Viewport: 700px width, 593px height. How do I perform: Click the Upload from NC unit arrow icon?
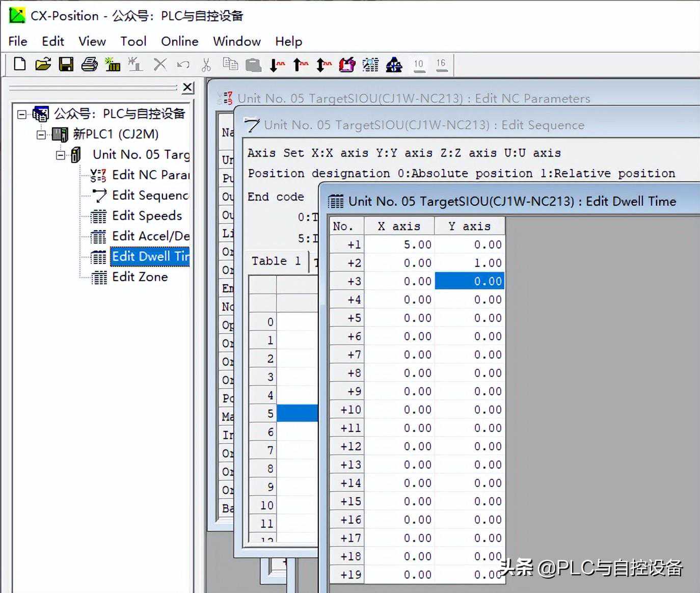(x=300, y=65)
